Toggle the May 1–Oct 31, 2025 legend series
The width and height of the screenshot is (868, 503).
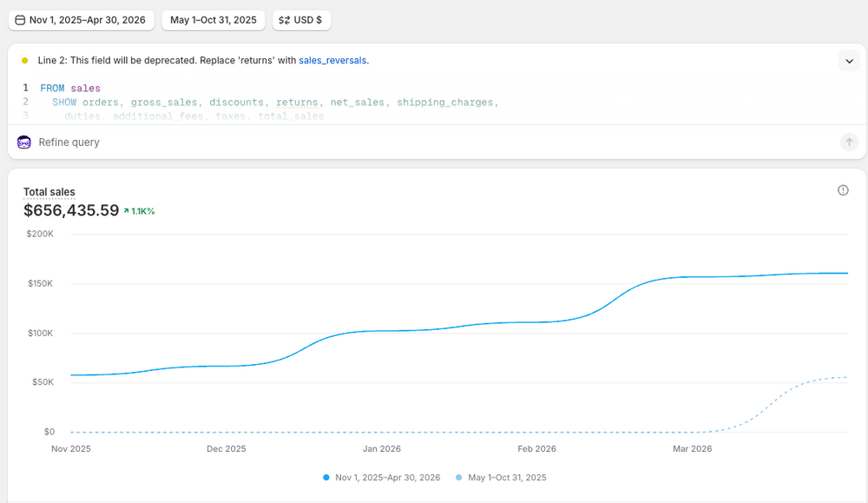click(x=501, y=478)
